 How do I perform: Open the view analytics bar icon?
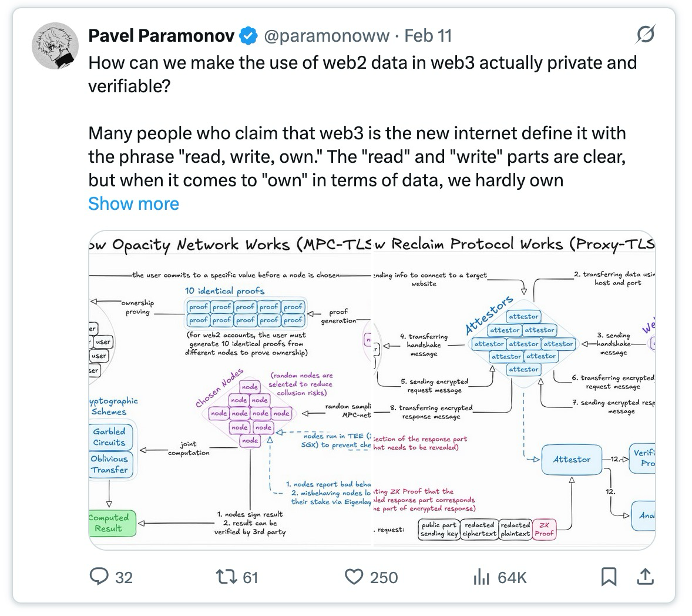point(482,577)
